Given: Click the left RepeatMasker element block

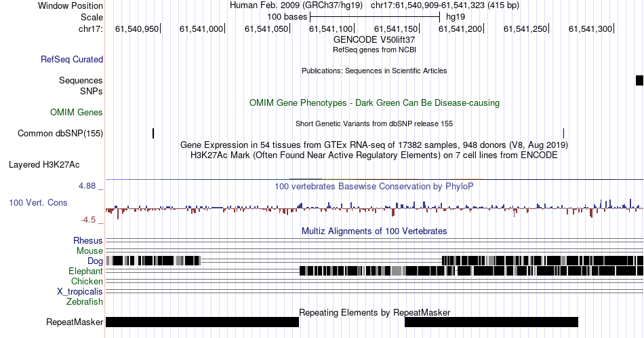Looking at the screenshot, I should [x=202, y=322].
